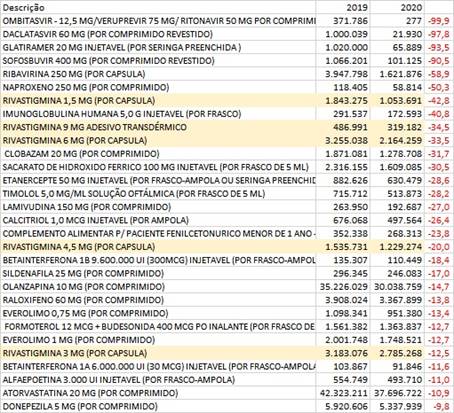Click the 2019 value 3.947.798 for Ribavirina

coord(343,74)
